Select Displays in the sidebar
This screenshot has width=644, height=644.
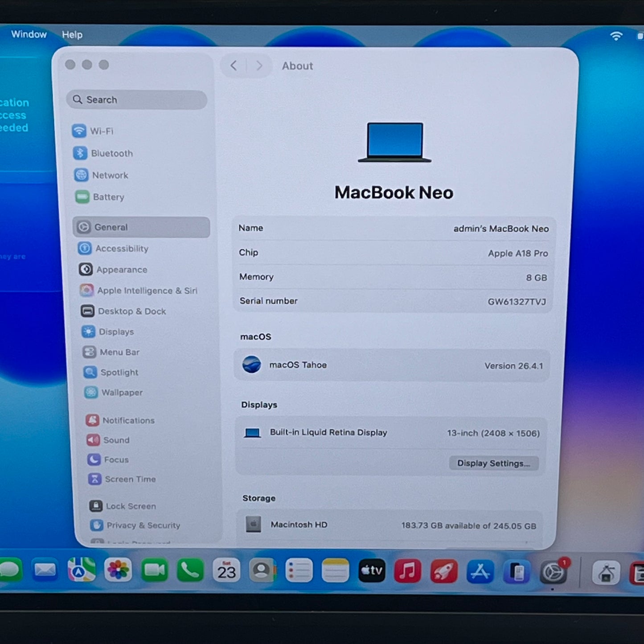(x=108, y=332)
